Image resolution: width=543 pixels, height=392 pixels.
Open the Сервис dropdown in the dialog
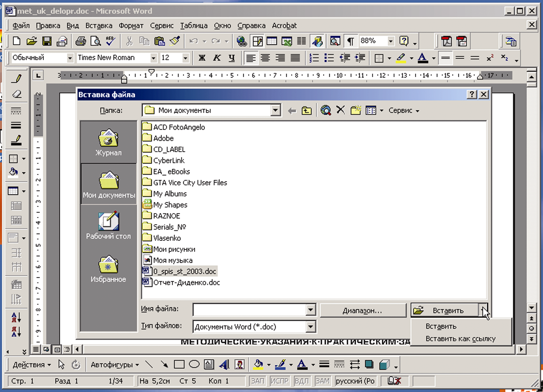(x=404, y=111)
